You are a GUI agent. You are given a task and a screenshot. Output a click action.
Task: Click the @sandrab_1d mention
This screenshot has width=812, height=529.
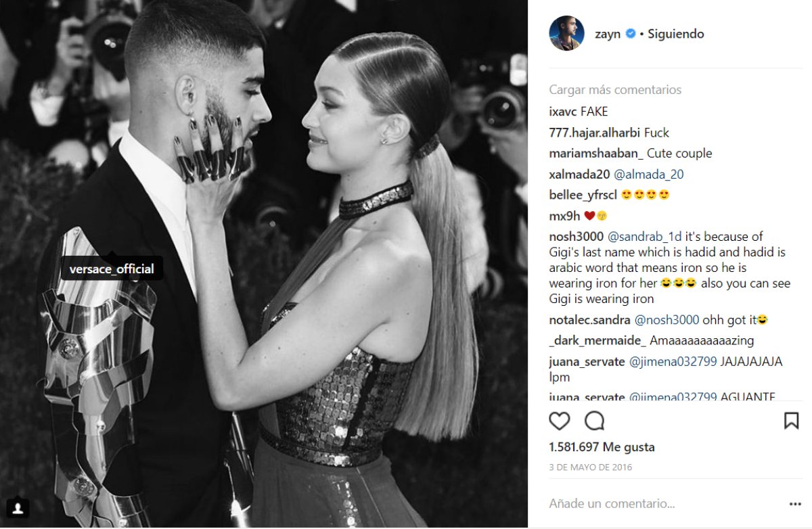(646, 237)
